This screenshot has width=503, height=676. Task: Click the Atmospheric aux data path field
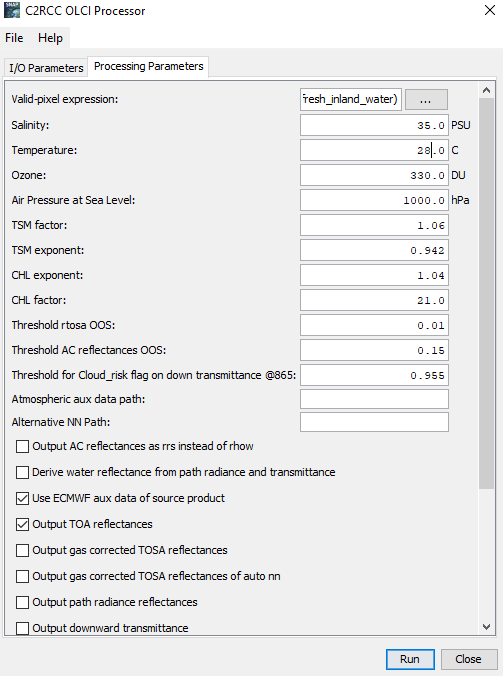pyautogui.click(x=374, y=399)
